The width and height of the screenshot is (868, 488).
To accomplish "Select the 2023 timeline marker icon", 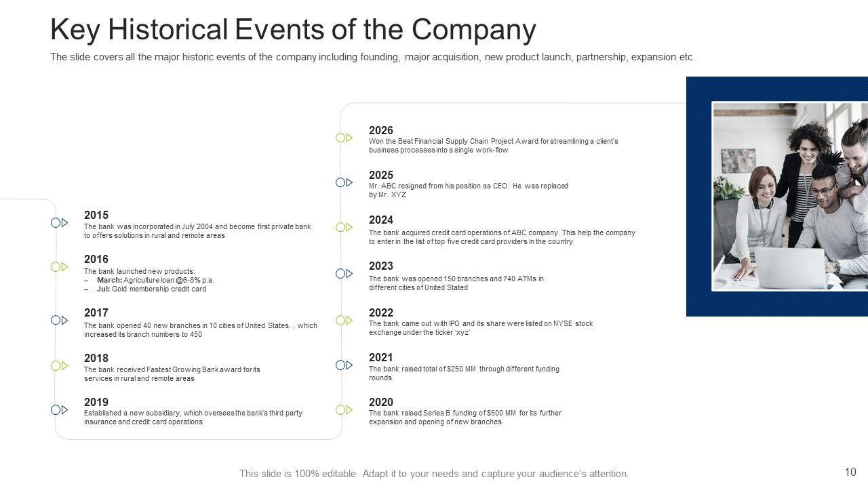I will point(344,274).
